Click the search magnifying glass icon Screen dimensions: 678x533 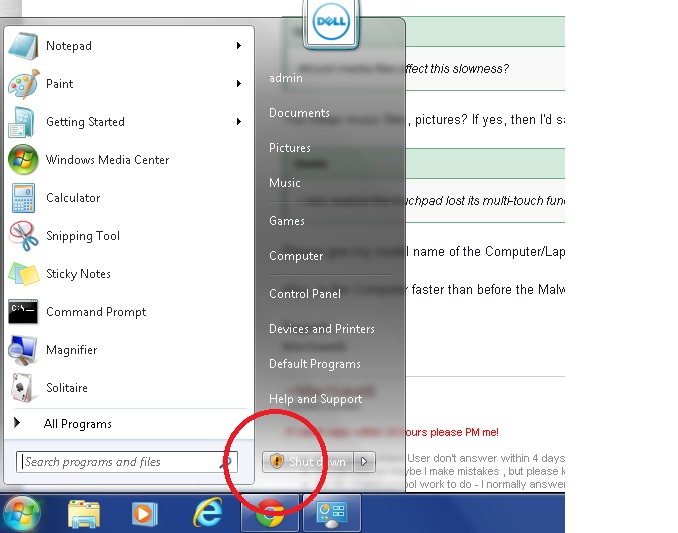coord(226,462)
